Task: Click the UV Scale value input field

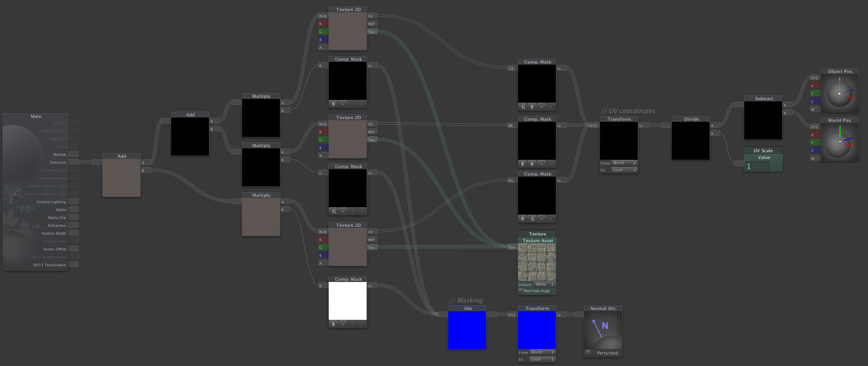Action: point(757,166)
